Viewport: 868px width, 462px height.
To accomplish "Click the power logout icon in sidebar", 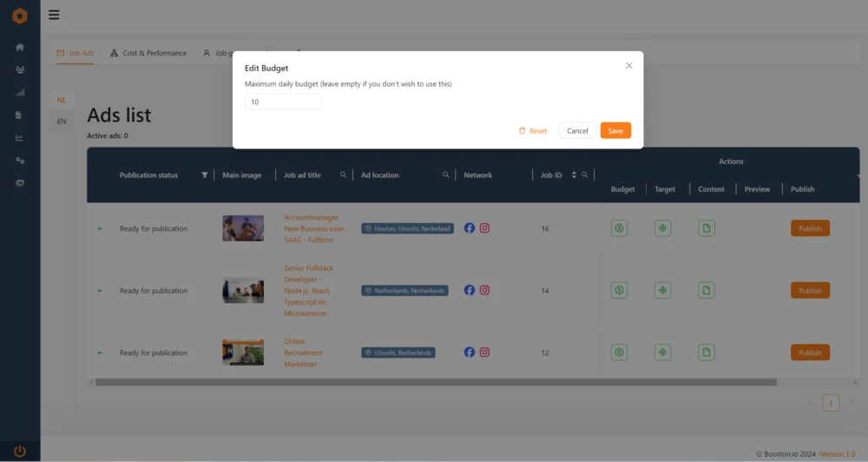I will click(20, 451).
